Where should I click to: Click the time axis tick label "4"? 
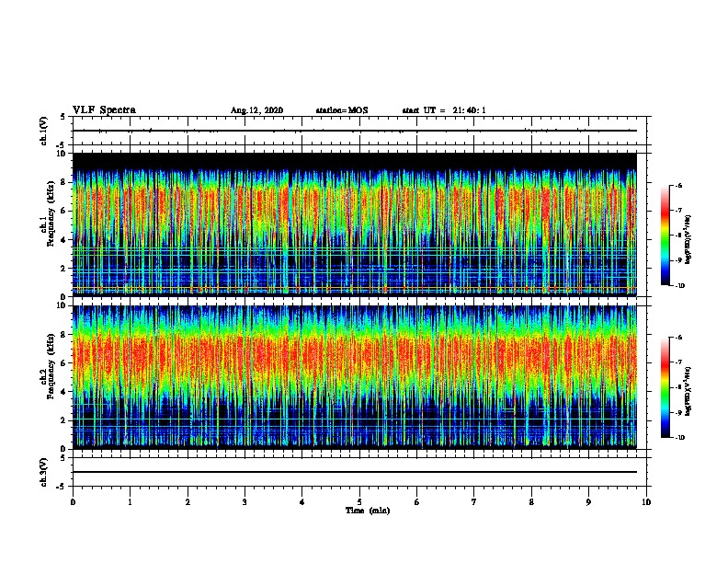(x=302, y=502)
